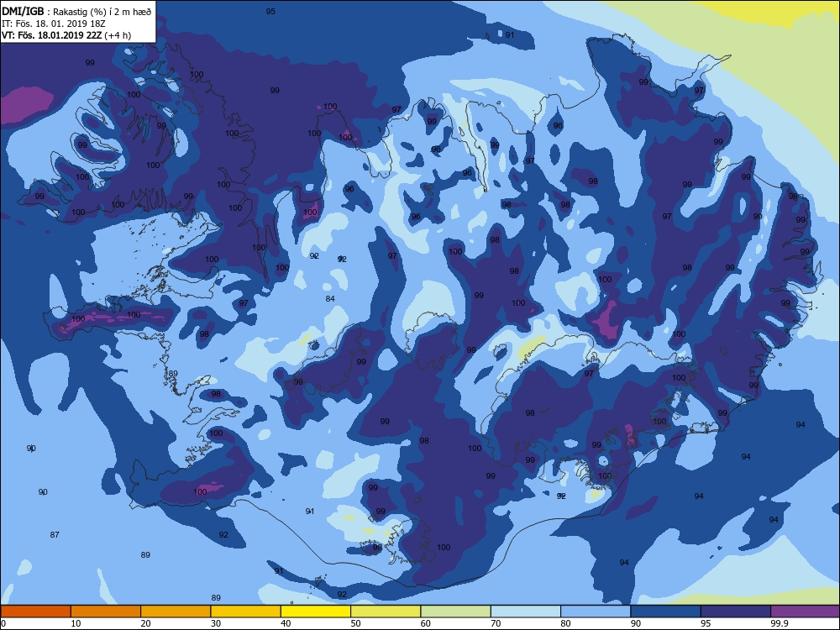
Task: Click the legend scale label '0'
Action: 3,623
